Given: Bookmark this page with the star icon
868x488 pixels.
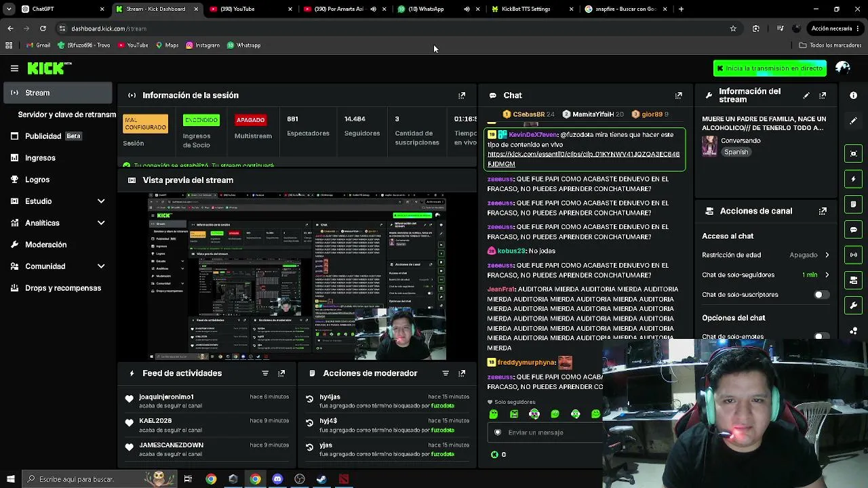Looking at the screenshot, I should pyautogui.click(x=733, y=28).
